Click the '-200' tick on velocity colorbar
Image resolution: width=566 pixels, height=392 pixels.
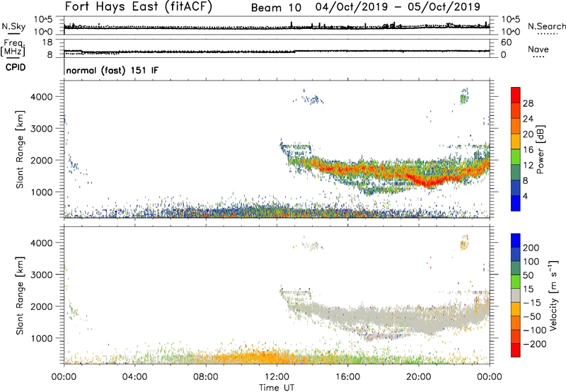535,344
